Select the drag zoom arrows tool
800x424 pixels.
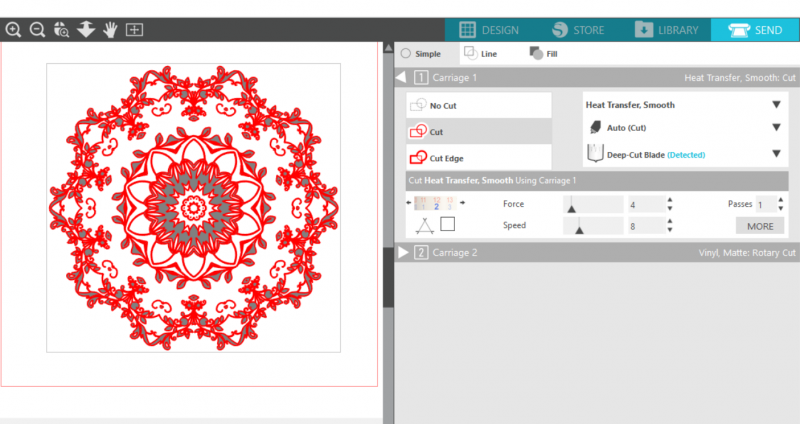coord(86,29)
